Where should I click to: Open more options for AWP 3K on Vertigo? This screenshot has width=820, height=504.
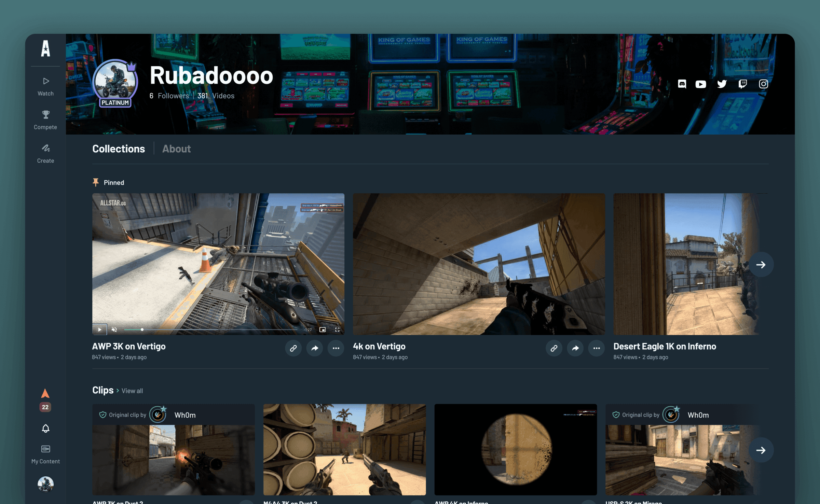tap(336, 348)
